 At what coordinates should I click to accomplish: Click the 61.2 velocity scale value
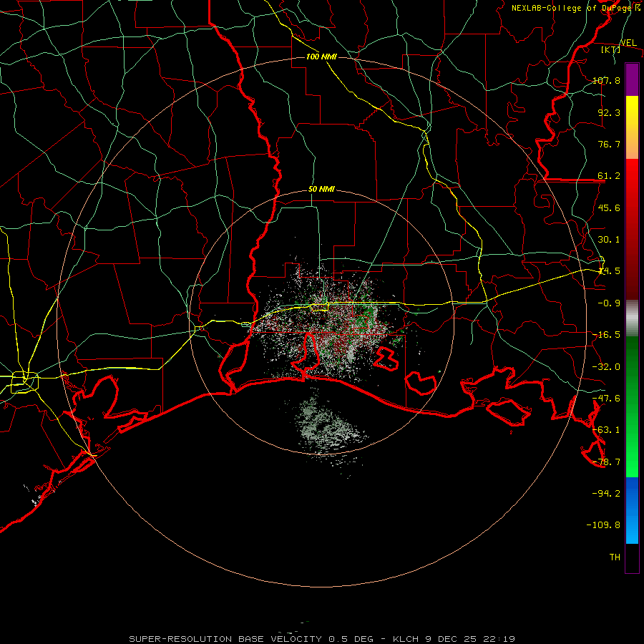click(609, 176)
